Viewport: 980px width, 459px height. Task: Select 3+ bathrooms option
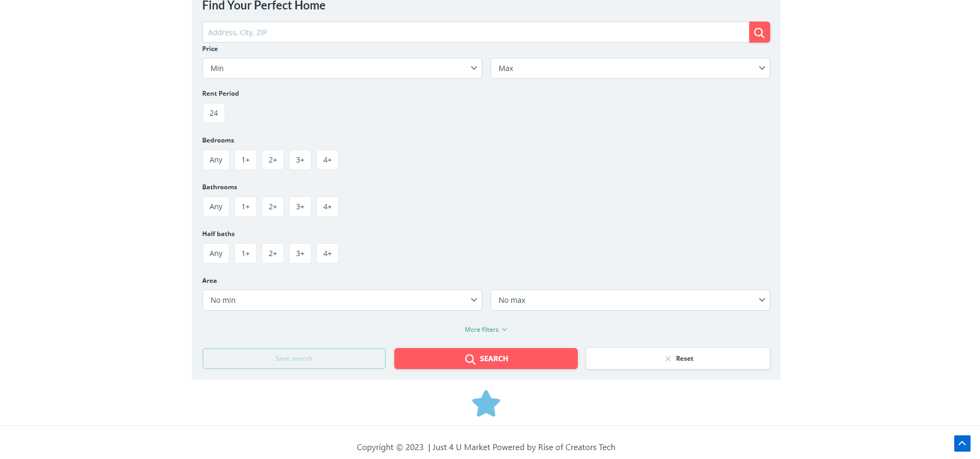pyautogui.click(x=300, y=207)
